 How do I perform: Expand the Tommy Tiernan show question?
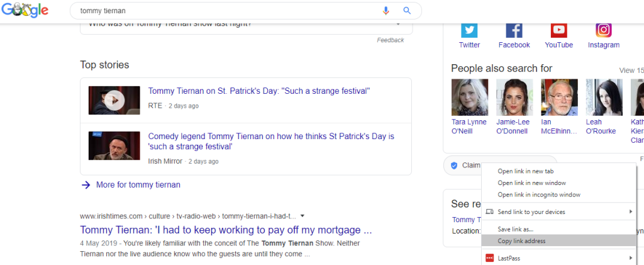[x=397, y=24]
